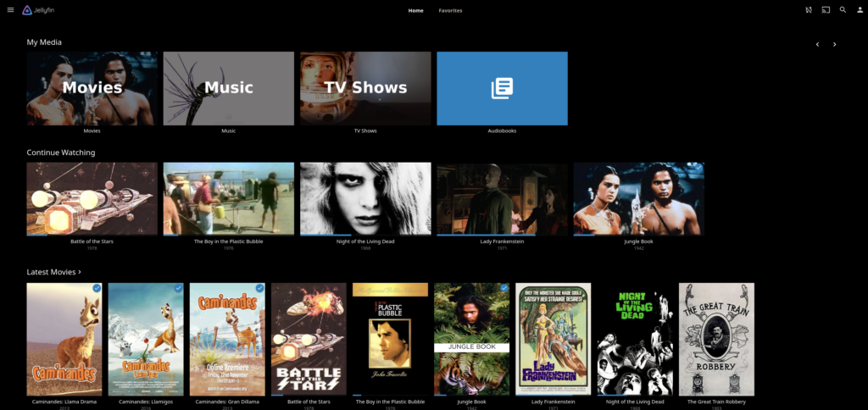The height and width of the screenshot is (410, 868).
Task: Click played checkmark on Caminandes: Llamigos poster
Action: pos(178,288)
